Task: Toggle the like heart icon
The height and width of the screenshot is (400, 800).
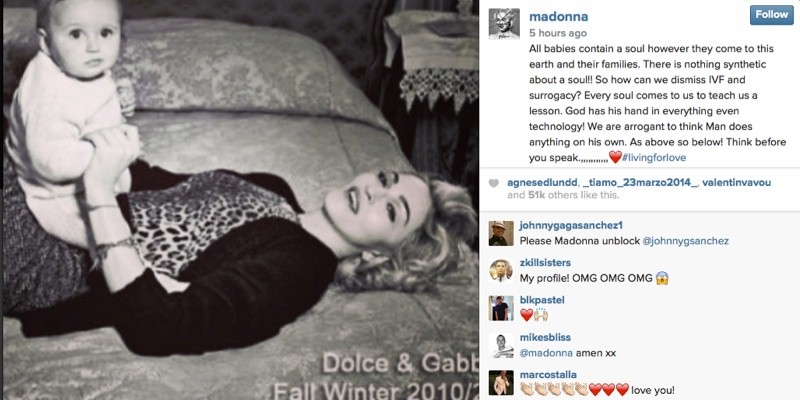Action: pyautogui.click(x=493, y=183)
